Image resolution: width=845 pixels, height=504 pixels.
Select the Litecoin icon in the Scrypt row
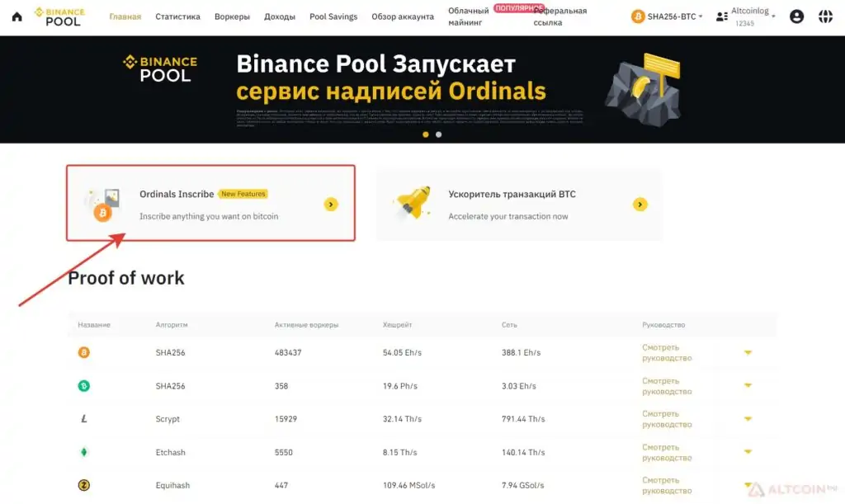coord(84,419)
